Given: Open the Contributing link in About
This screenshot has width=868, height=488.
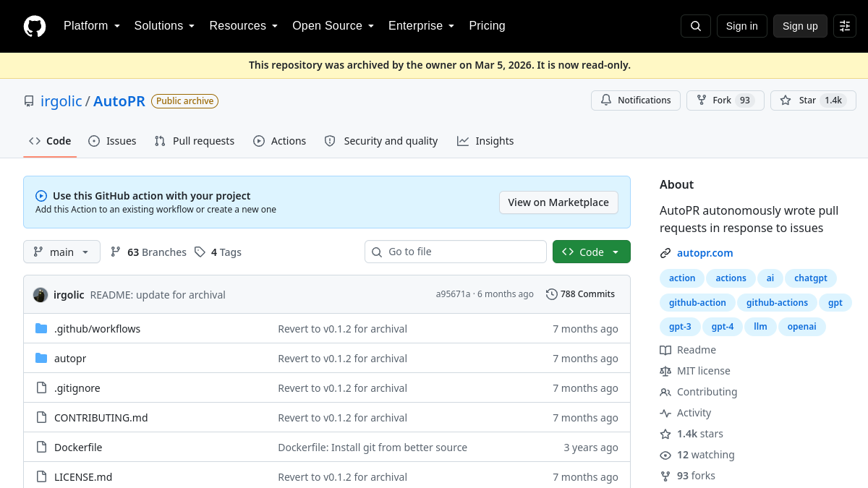Looking at the screenshot, I should [699, 392].
